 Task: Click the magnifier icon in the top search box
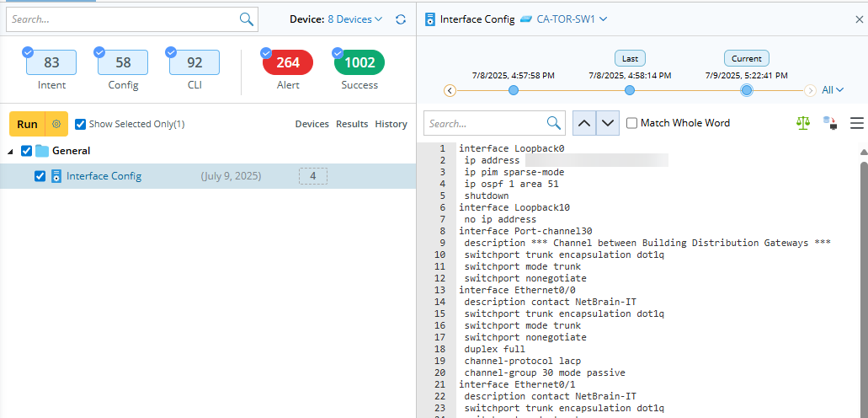tap(247, 19)
